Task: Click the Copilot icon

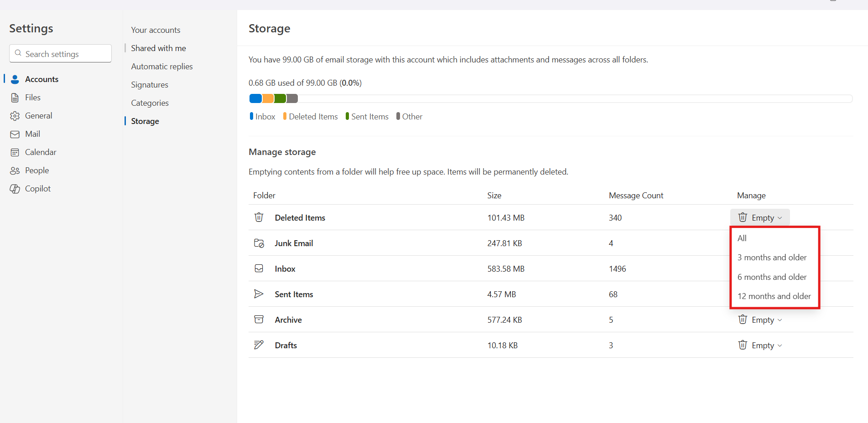Action: 15,188
